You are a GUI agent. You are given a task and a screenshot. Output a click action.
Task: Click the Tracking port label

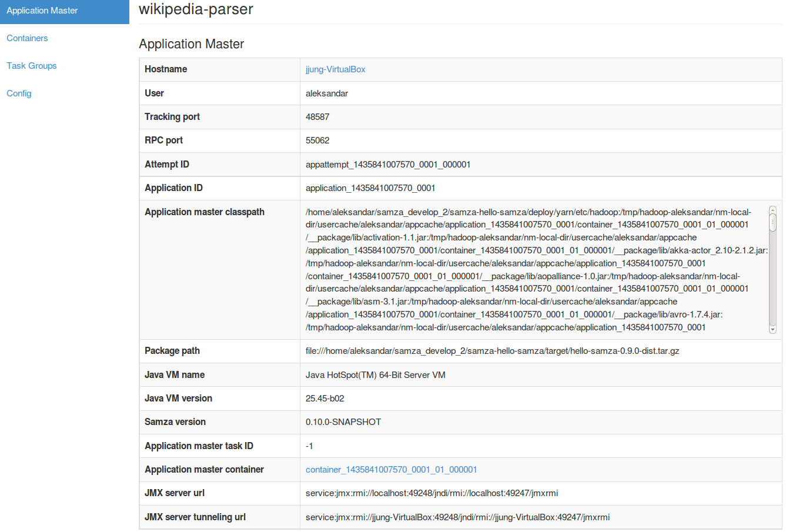tap(172, 117)
